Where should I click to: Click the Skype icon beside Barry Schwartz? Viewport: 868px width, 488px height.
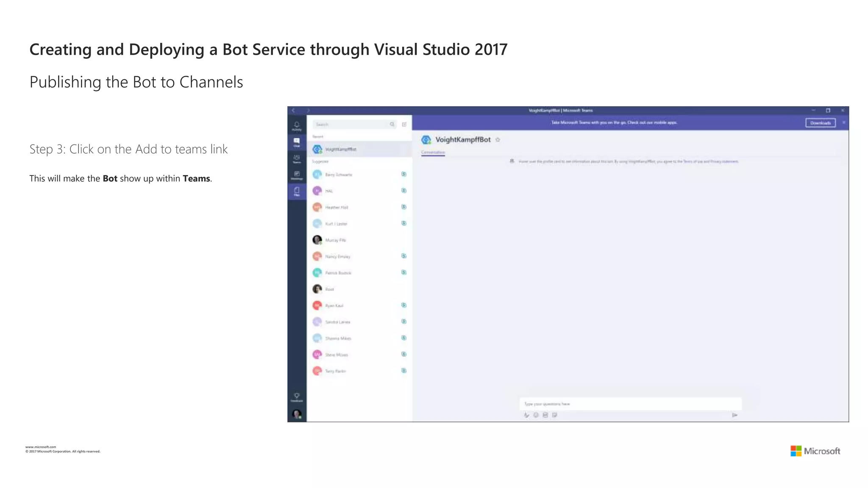click(x=404, y=174)
